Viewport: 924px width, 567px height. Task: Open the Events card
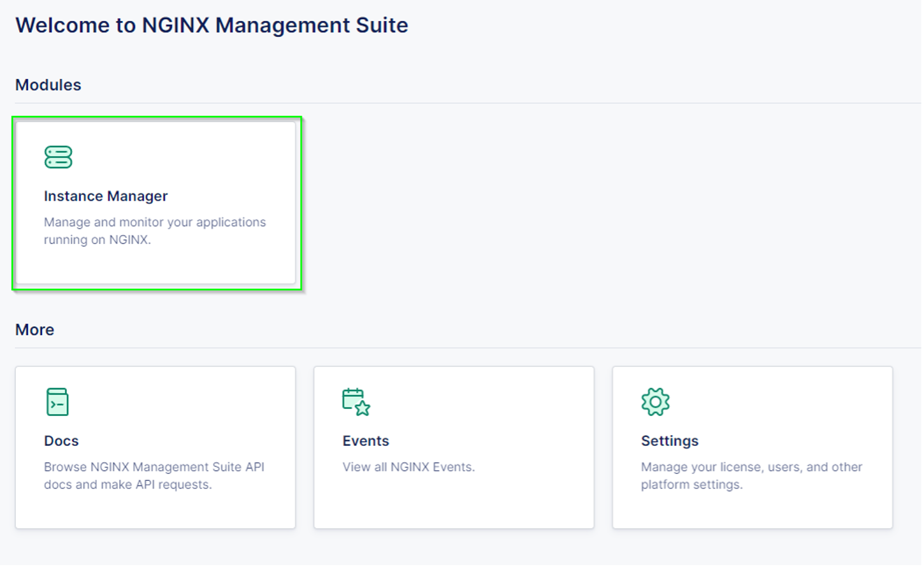click(454, 447)
